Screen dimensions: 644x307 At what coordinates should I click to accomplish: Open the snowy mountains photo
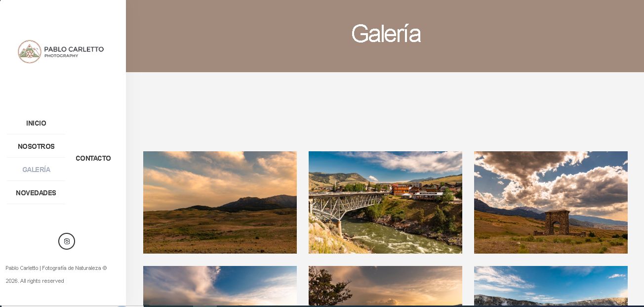[551, 286]
